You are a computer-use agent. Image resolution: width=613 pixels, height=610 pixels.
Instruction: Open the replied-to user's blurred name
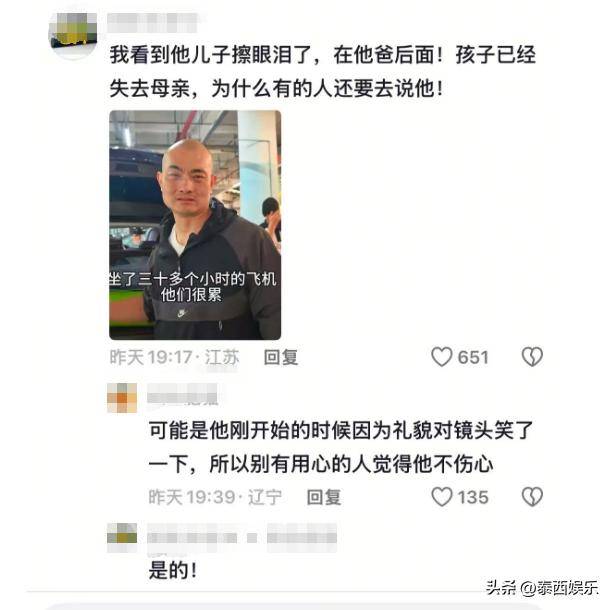(x=302, y=538)
